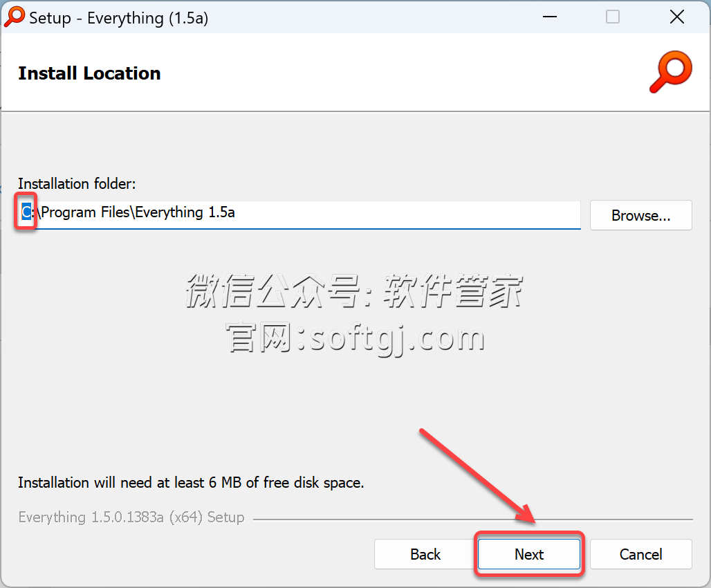
Task: Click the Everything magnifier icon in title bar
Action: tap(15, 17)
